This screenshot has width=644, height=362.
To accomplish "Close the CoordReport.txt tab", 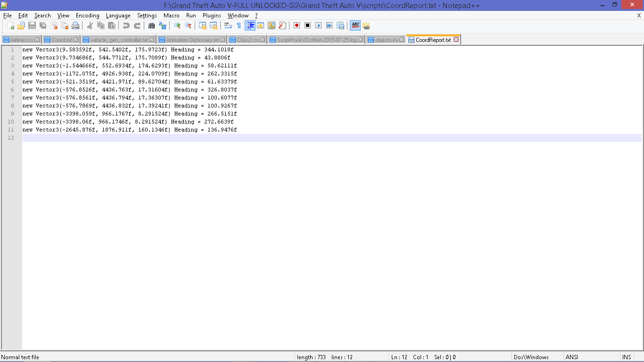I will [456, 40].
